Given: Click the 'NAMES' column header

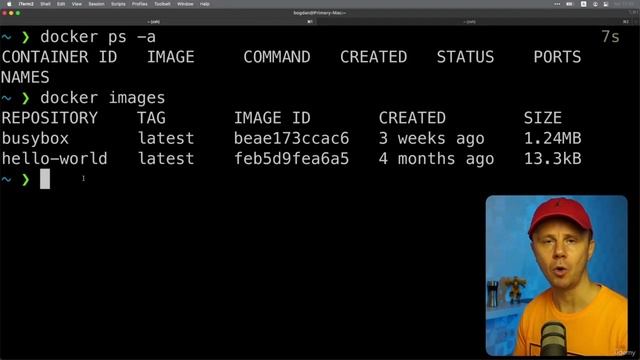Looking at the screenshot, I should [x=25, y=78].
